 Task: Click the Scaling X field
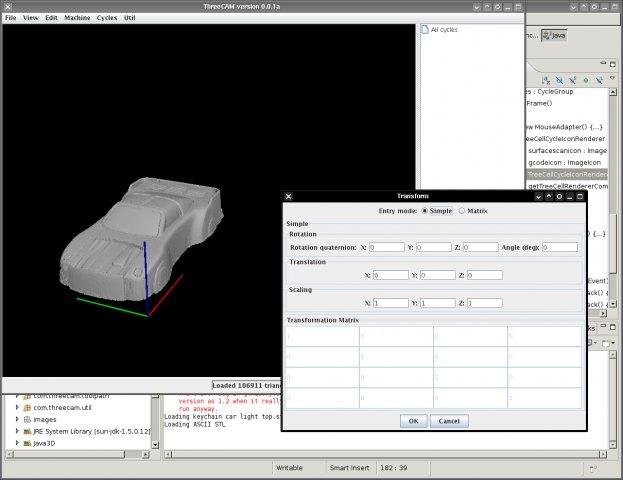pos(391,303)
